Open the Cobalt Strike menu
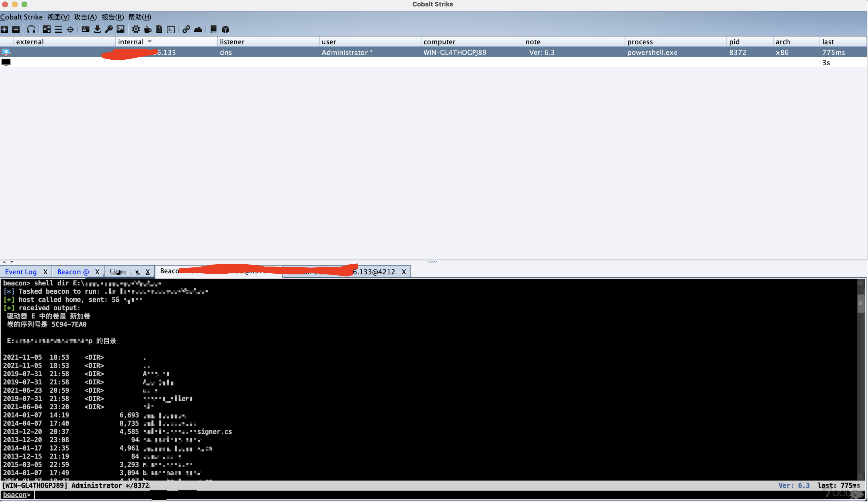This screenshot has height=502, width=868. tap(21, 17)
